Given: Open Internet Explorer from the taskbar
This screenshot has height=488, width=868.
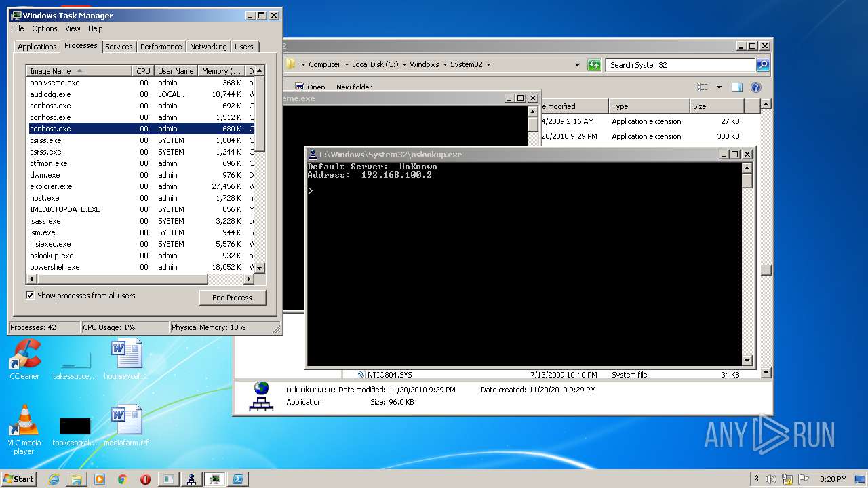Looking at the screenshot, I should pos(54,479).
